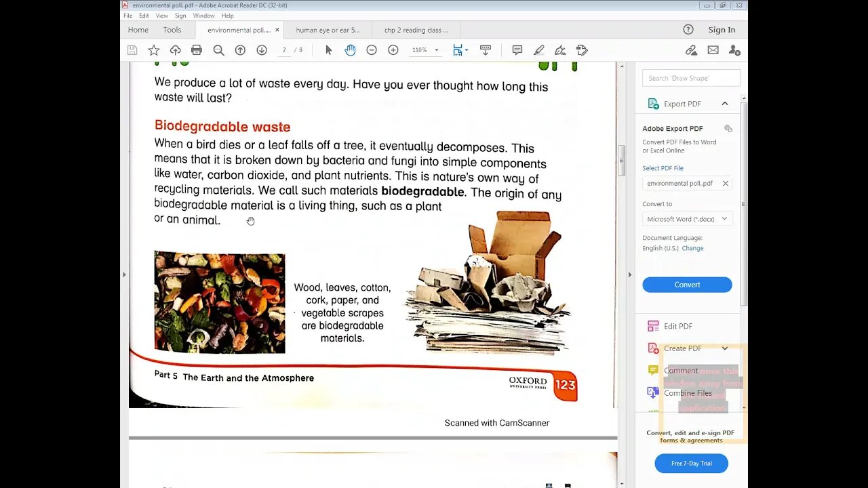Screen dimensions: 868x488
Task: Open the File menu
Action: [x=127, y=16]
